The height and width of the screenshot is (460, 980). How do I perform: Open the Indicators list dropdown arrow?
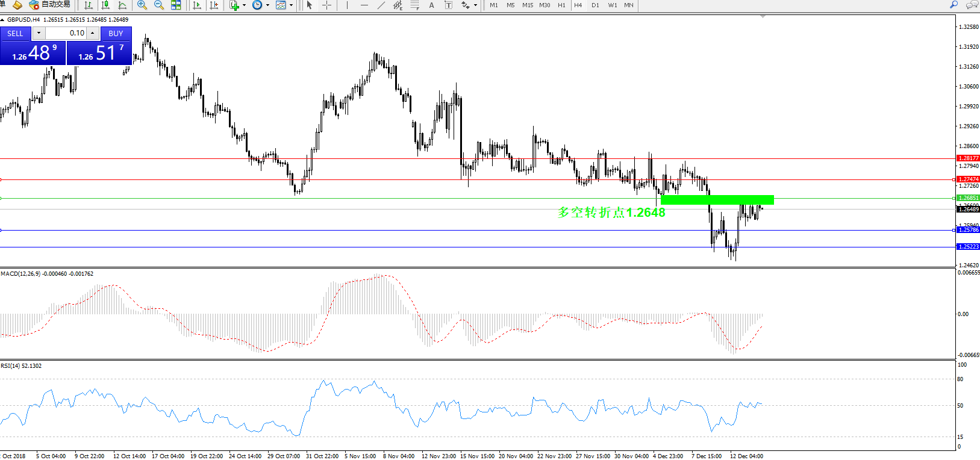[x=244, y=5]
